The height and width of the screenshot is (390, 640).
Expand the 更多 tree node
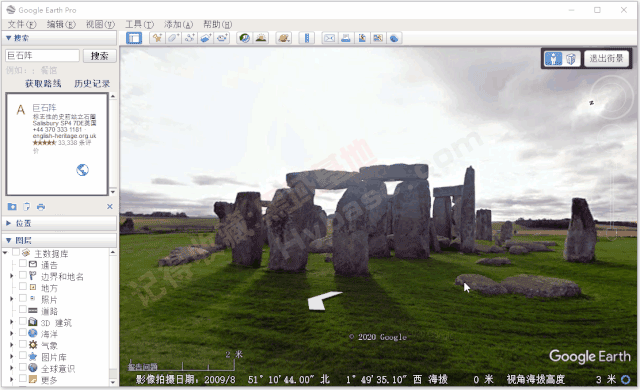pyautogui.click(x=11, y=379)
